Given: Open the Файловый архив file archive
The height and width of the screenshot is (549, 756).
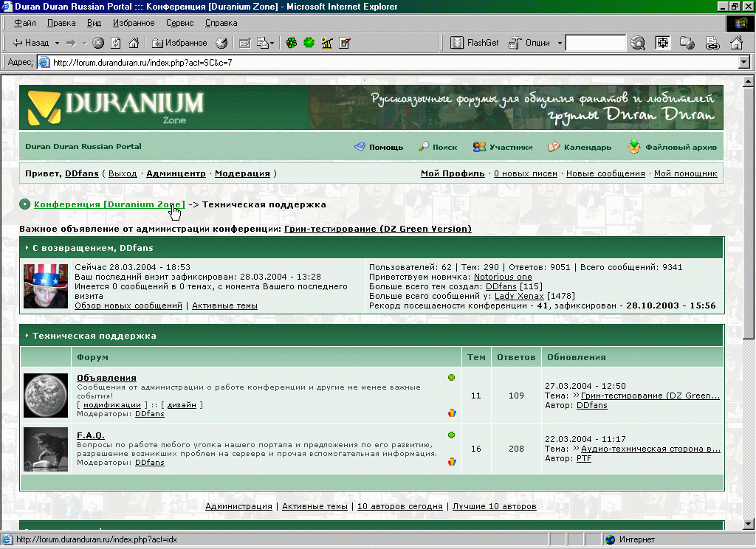Looking at the screenshot, I should click(x=673, y=147).
